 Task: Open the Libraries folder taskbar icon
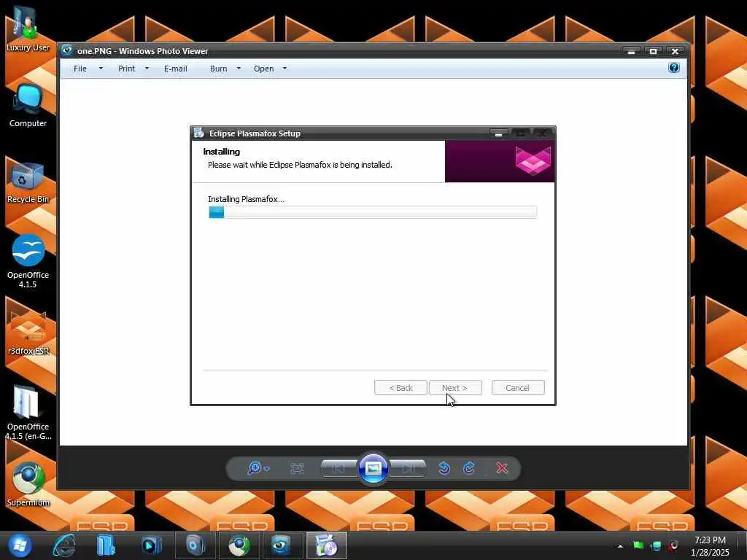pos(106,545)
